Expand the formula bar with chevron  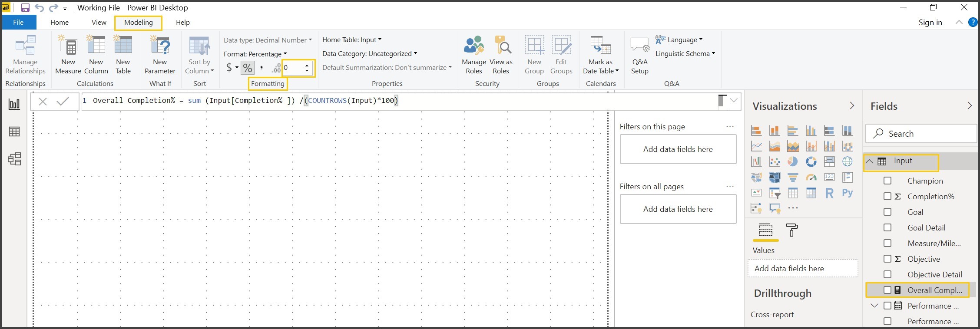734,101
